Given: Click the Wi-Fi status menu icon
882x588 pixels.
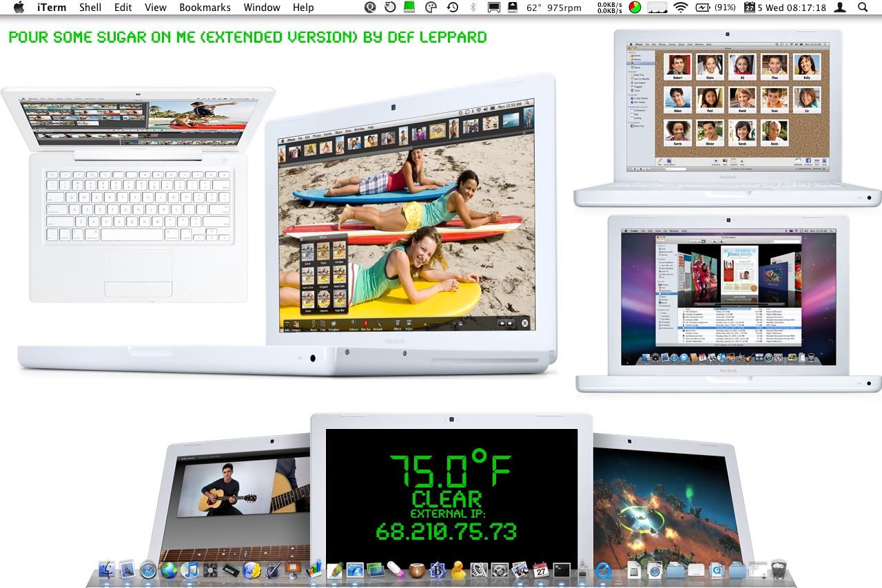Looking at the screenshot, I should 681,8.
